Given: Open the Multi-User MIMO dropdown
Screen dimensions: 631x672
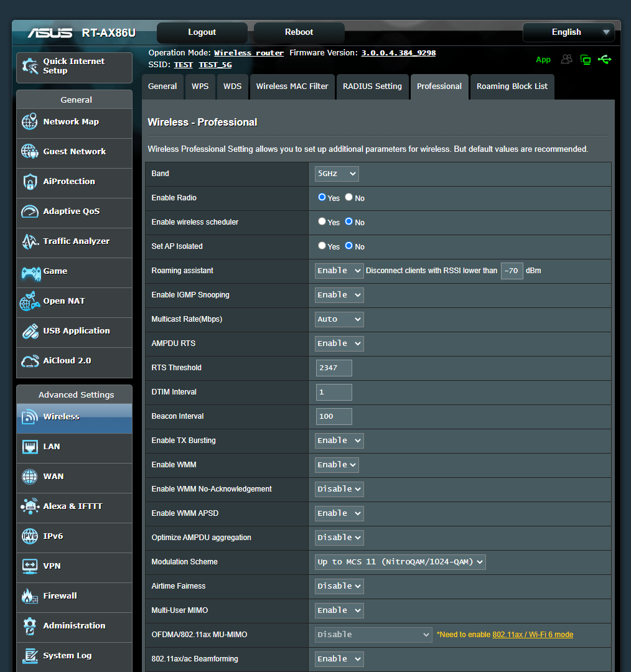Looking at the screenshot, I should click(x=339, y=610).
